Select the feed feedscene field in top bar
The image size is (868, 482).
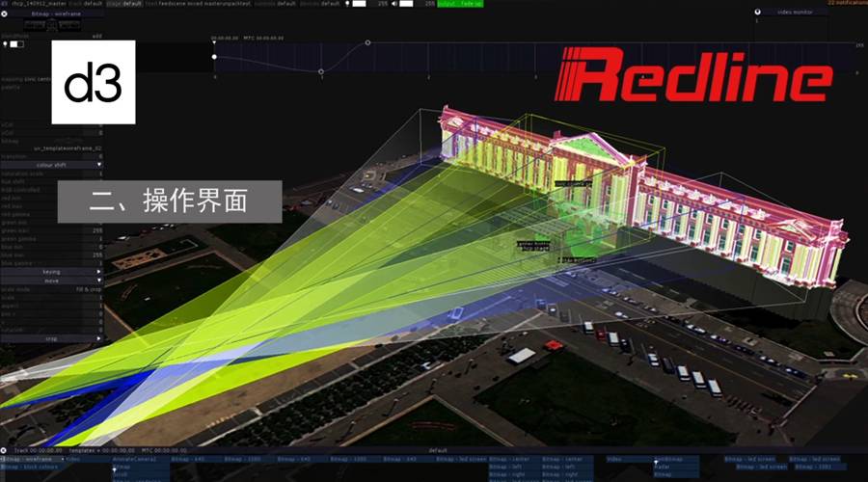(198, 3)
